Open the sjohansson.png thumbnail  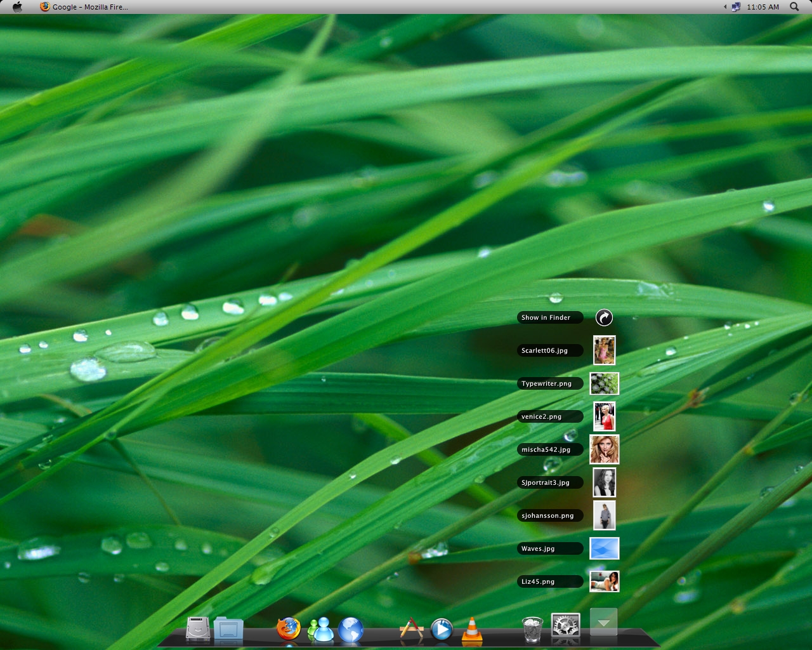click(604, 515)
